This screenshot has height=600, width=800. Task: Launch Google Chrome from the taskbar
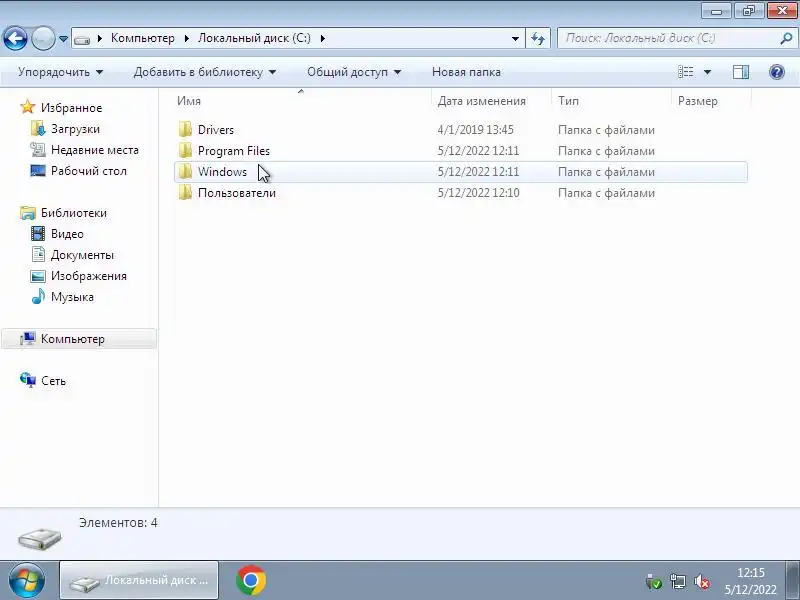[x=251, y=580]
